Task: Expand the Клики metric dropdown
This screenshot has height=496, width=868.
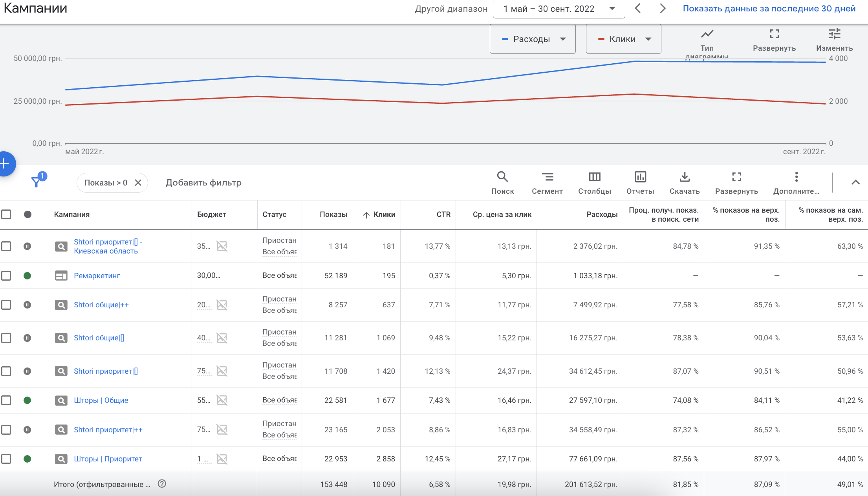Action: 623,39
